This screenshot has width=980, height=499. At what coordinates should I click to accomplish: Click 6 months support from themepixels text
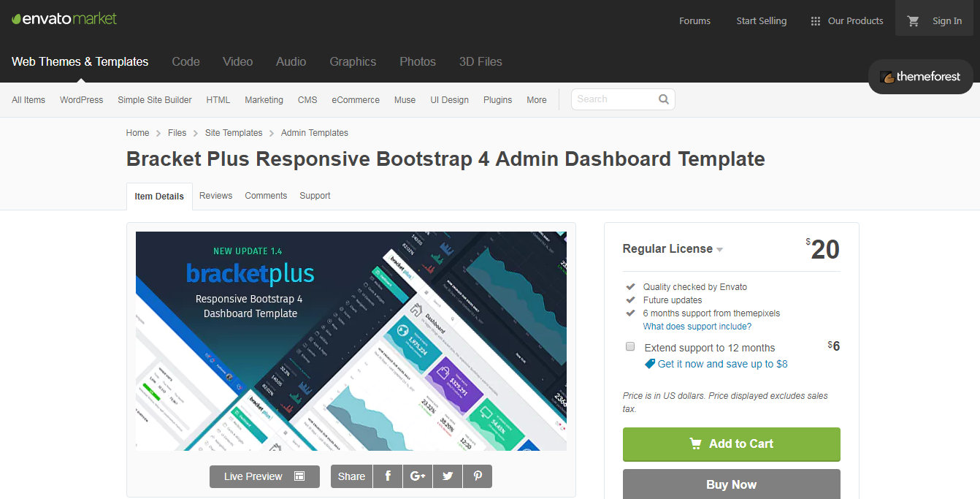tap(711, 313)
